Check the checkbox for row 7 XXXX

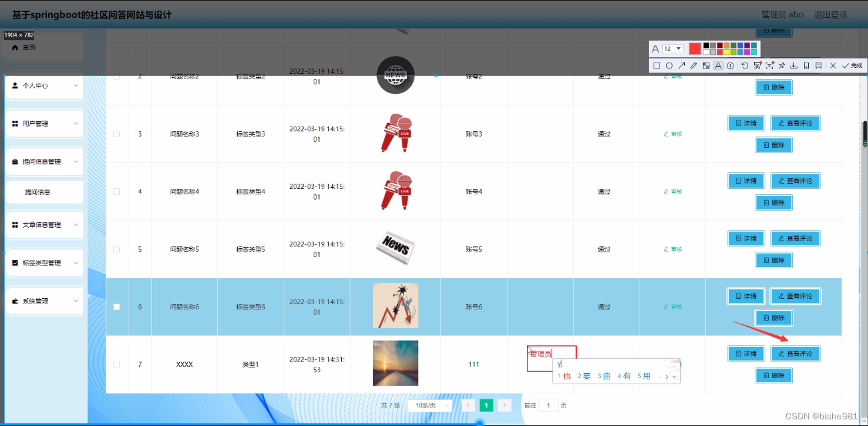tap(117, 364)
